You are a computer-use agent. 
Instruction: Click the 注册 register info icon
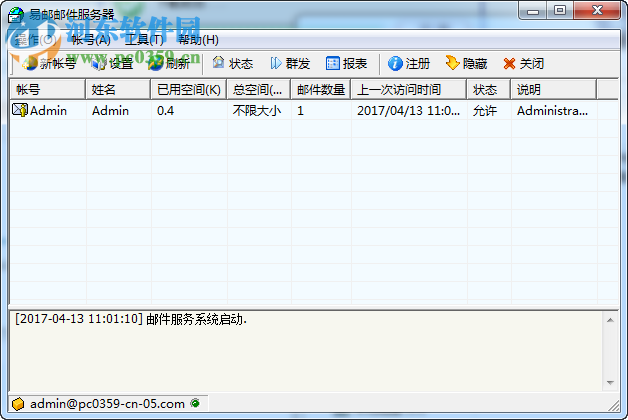395,63
